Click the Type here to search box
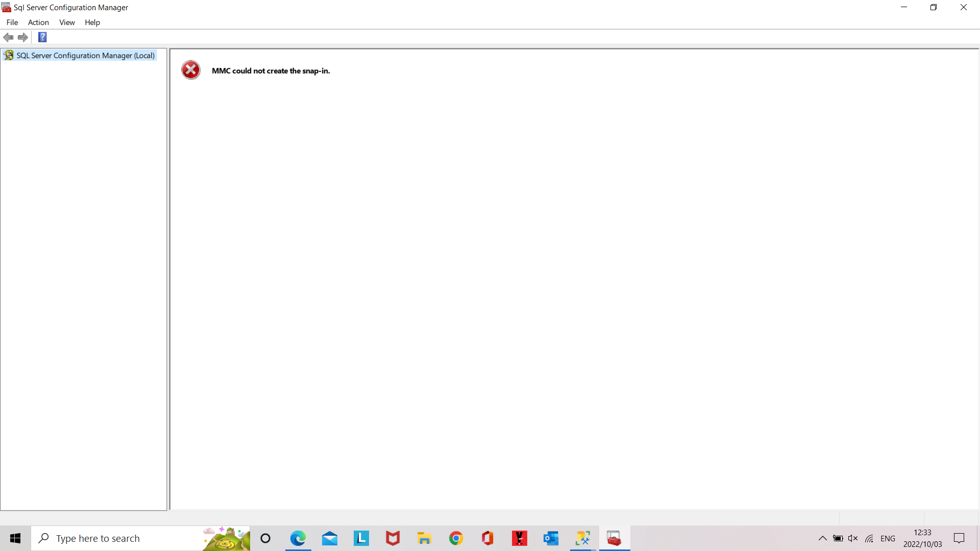 click(x=122, y=538)
